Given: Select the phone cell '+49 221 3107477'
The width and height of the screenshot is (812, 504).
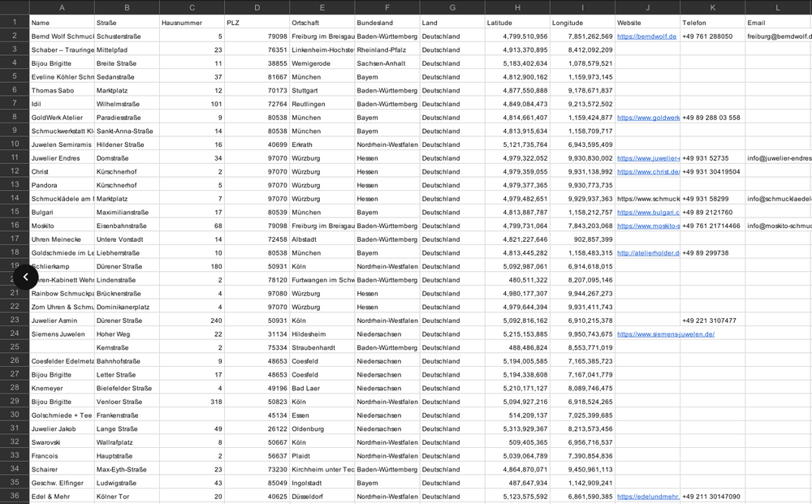Looking at the screenshot, I should pos(713,321).
